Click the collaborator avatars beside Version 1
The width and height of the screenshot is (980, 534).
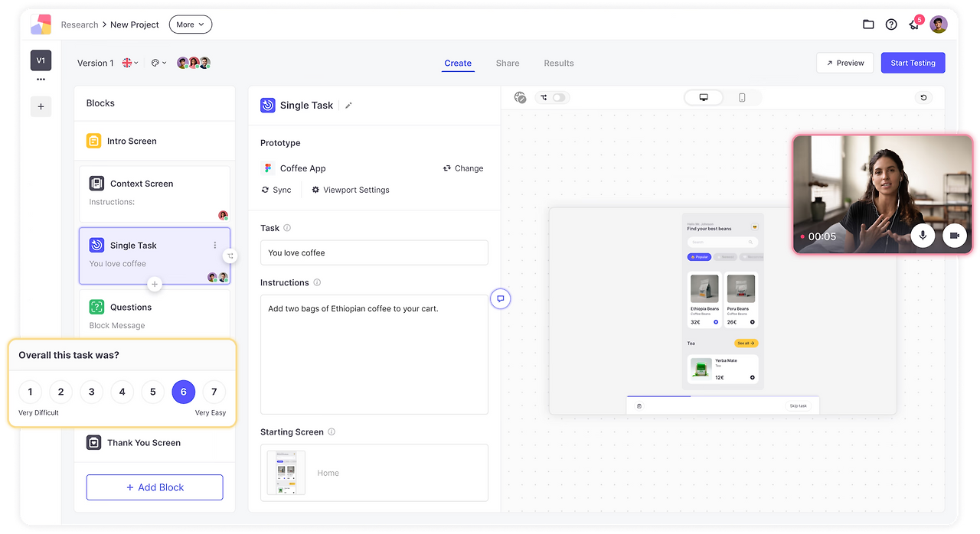(194, 63)
